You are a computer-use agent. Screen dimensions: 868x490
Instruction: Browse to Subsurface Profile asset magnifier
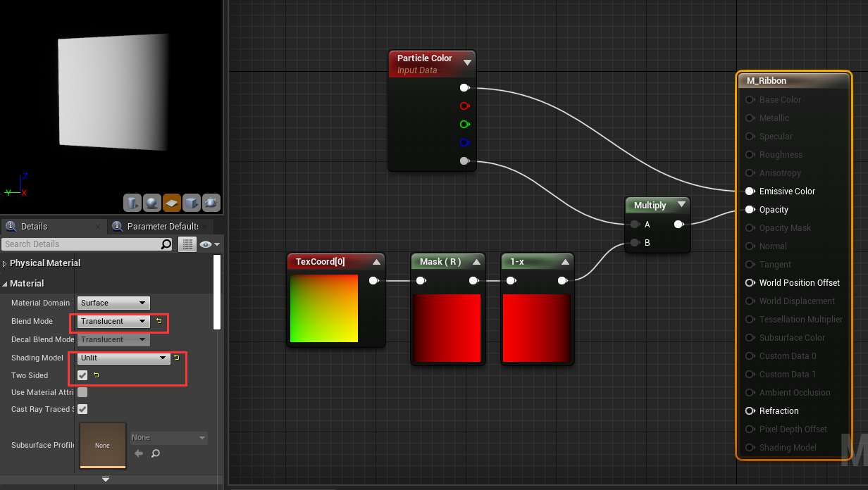point(156,453)
